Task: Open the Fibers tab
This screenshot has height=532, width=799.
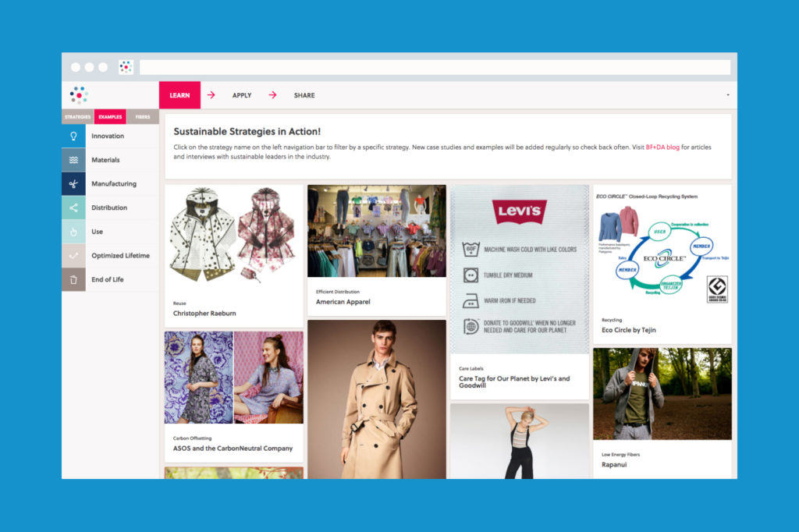Action: (143, 117)
